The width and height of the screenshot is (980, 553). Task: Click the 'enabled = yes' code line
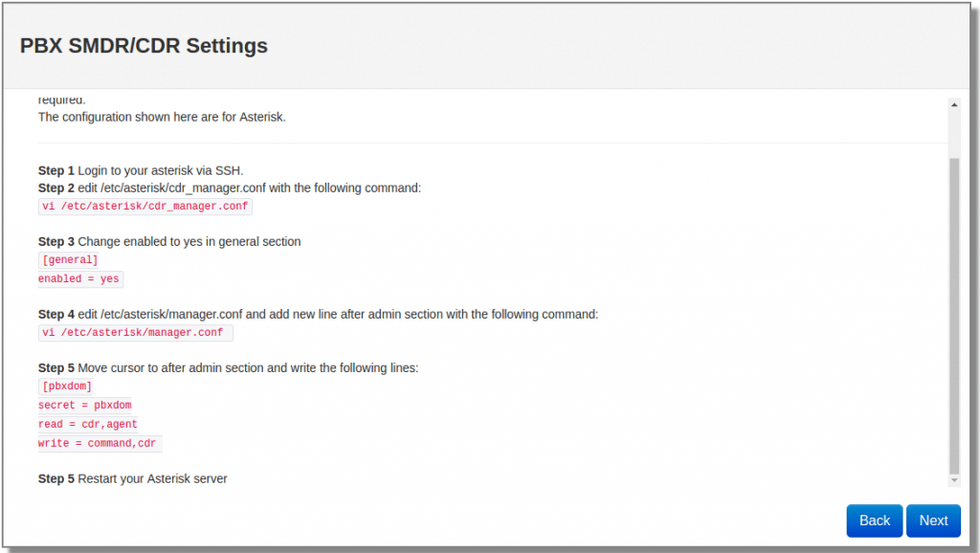[x=80, y=279]
